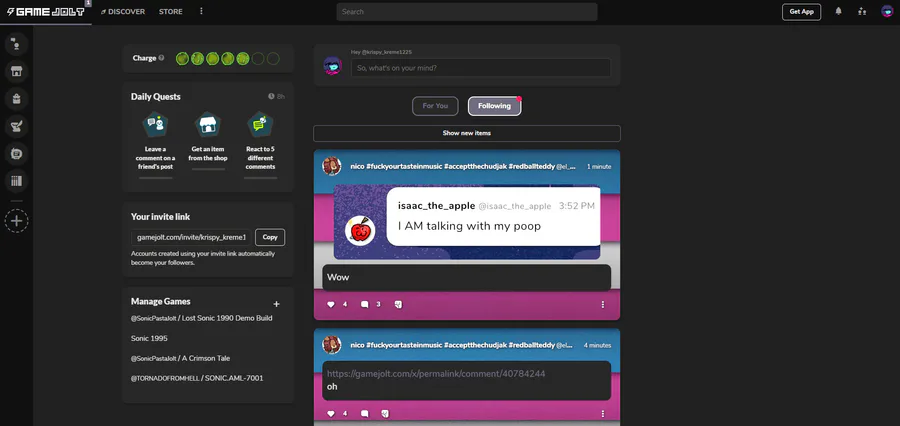This screenshot has height=426, width=900.
Task: Click the avatar beside the post box
Action: (333, 65)
